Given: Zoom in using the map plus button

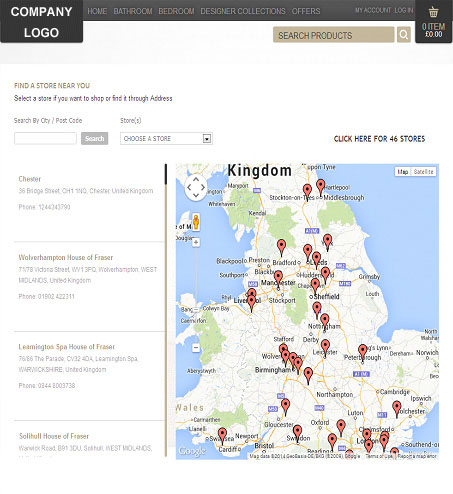Looking at the screenshot, I should [196, 242].
